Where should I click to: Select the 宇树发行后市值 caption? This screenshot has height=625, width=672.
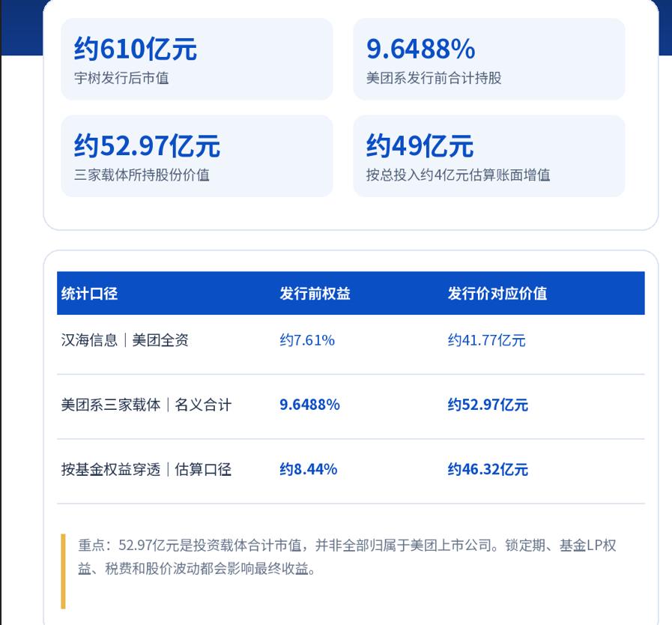pyautogui.click(x=121, y=78)
